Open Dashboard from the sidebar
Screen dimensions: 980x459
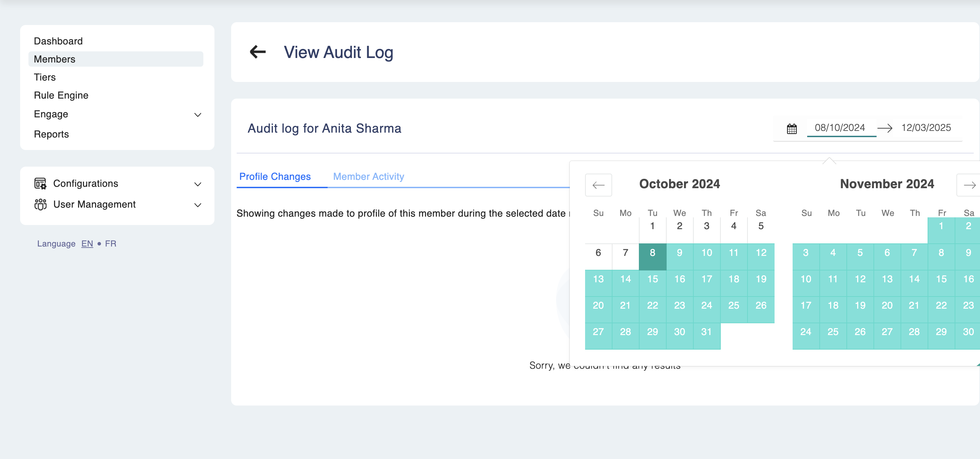[58, 41]
